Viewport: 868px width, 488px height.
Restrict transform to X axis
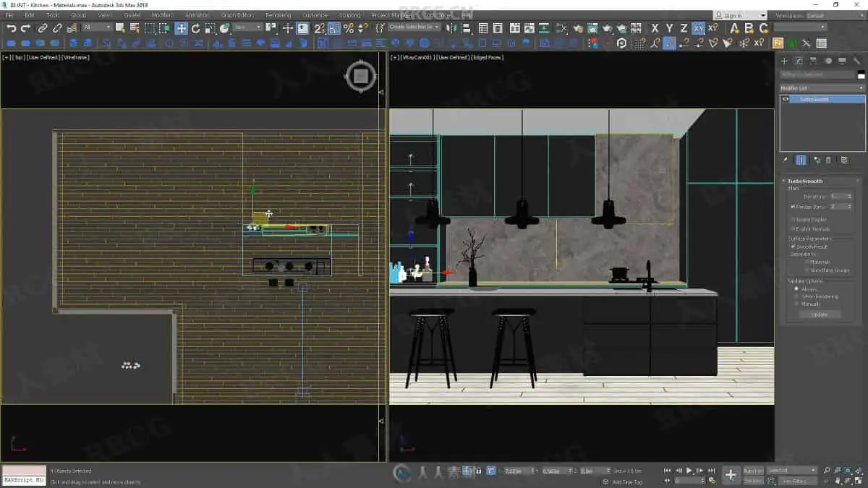click(x=655, y=28)
